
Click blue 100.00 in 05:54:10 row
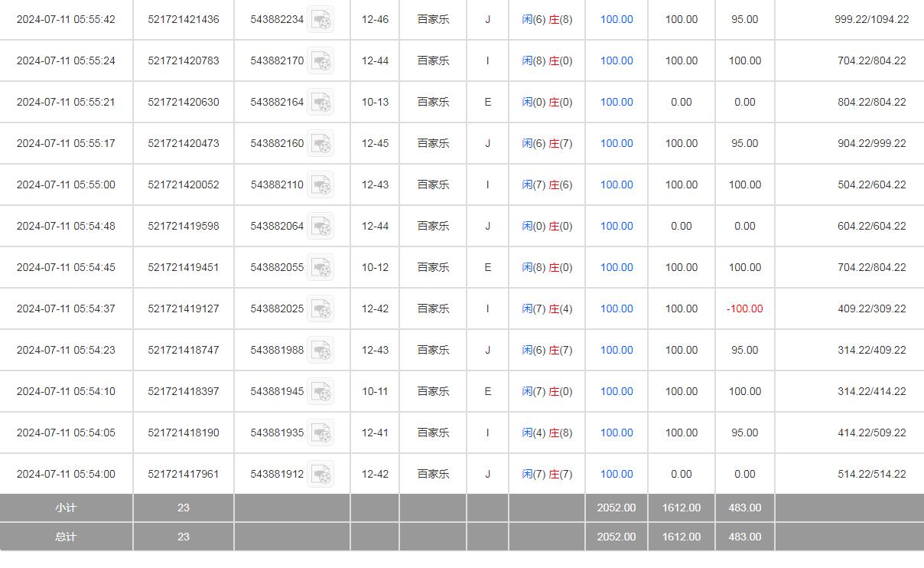click(616, 391)
